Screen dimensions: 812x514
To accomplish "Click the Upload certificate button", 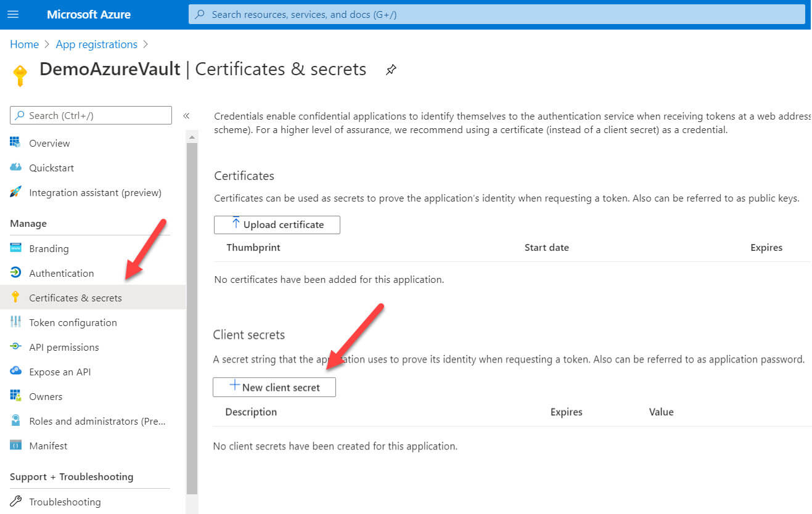I will click(x=277, y=224).
